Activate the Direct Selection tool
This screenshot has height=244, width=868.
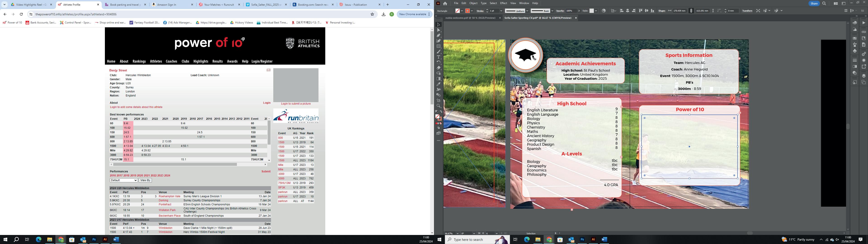click(438, 30)
